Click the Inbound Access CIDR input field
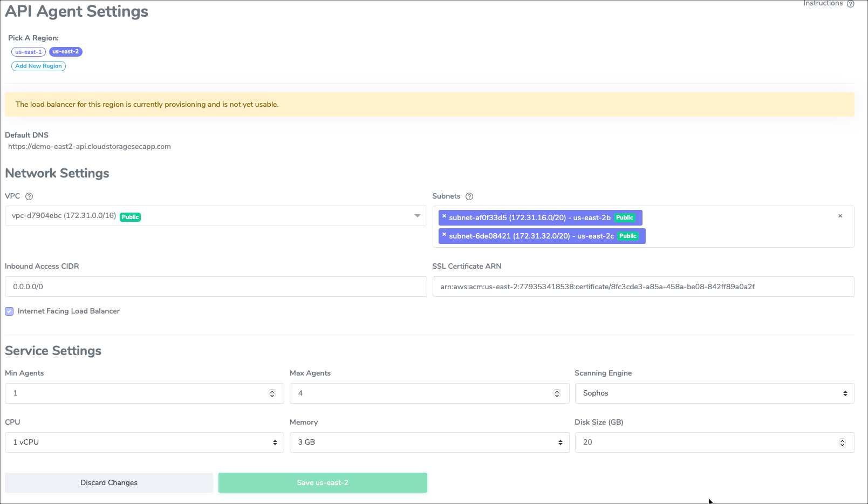Screen dimensions: 868x504 (216, 287)
